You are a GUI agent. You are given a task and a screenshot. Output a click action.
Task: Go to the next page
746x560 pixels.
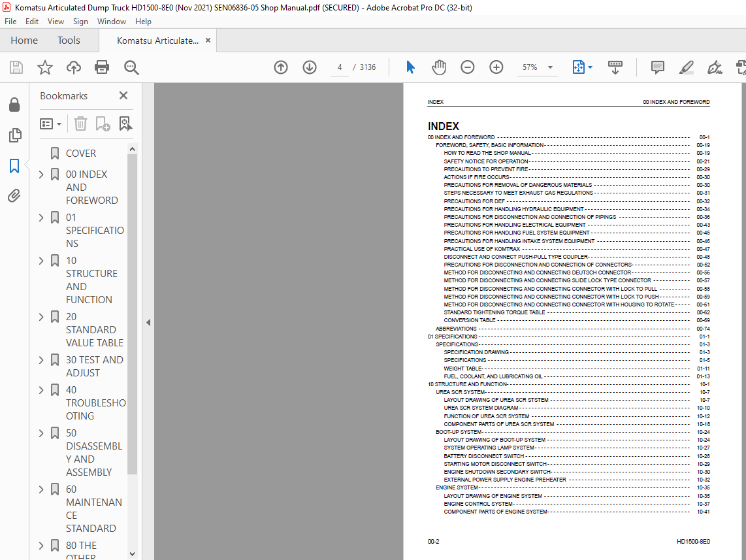310,67
